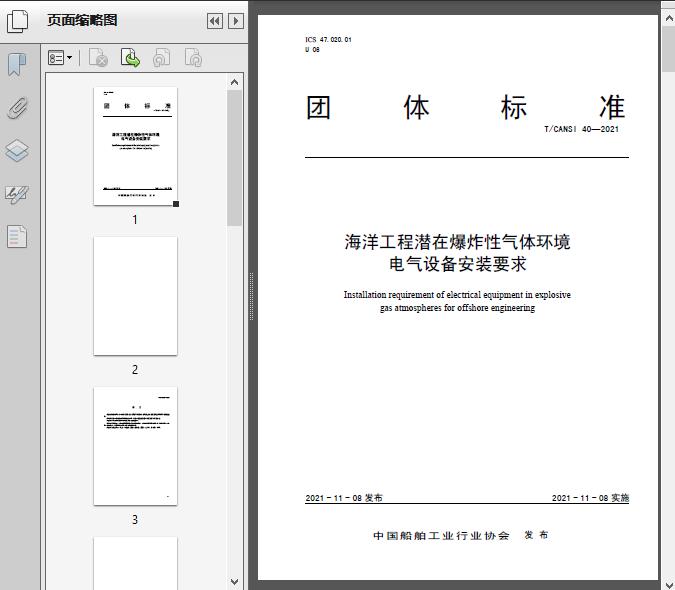Open the Bookmarks panel

17,65
